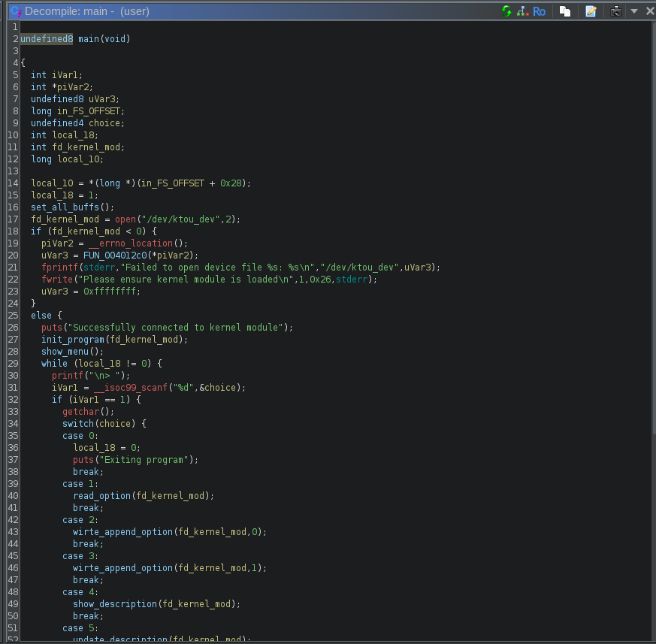Select the FUN_004012c0 function call
Viewport: 656px width, 644px height.
tap(115, 255)
